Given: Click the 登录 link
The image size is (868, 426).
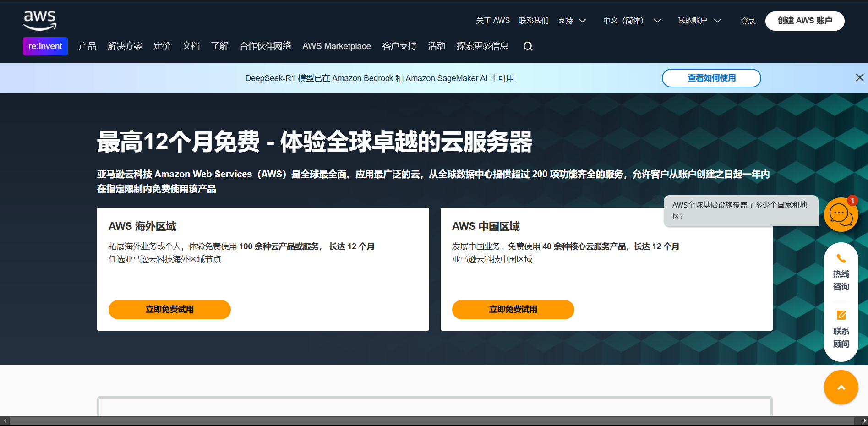Looking at the screenshot, I should click(x=748, y=21).
